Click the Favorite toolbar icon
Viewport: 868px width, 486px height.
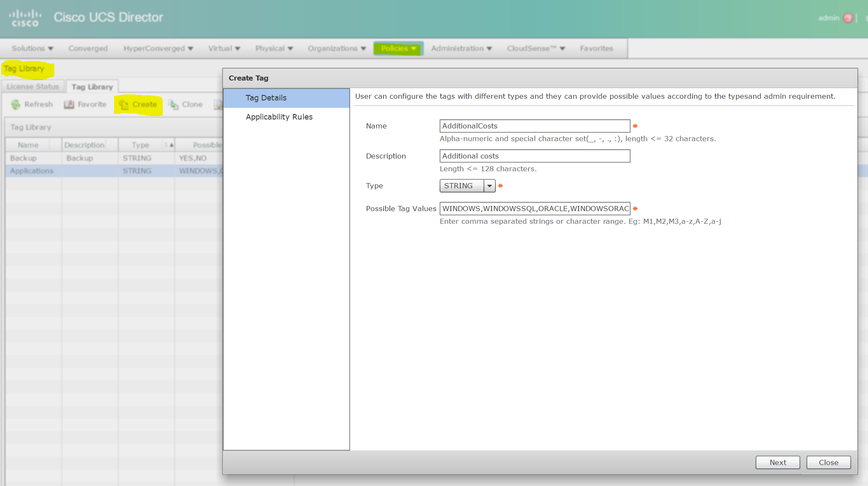point(69,105)
